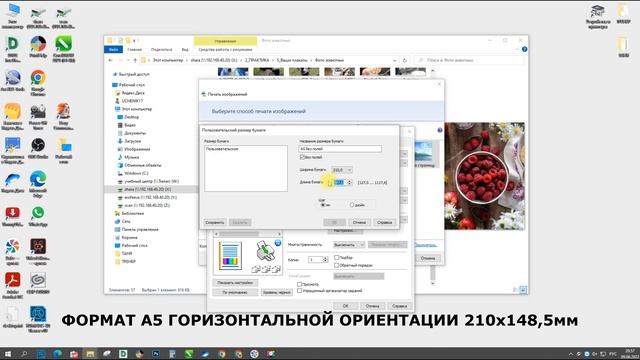Screen dimensions: 640x360
Task: Open the disabled quiet mode dropdown
Action: pyautogui.click(x=359, y=276)
